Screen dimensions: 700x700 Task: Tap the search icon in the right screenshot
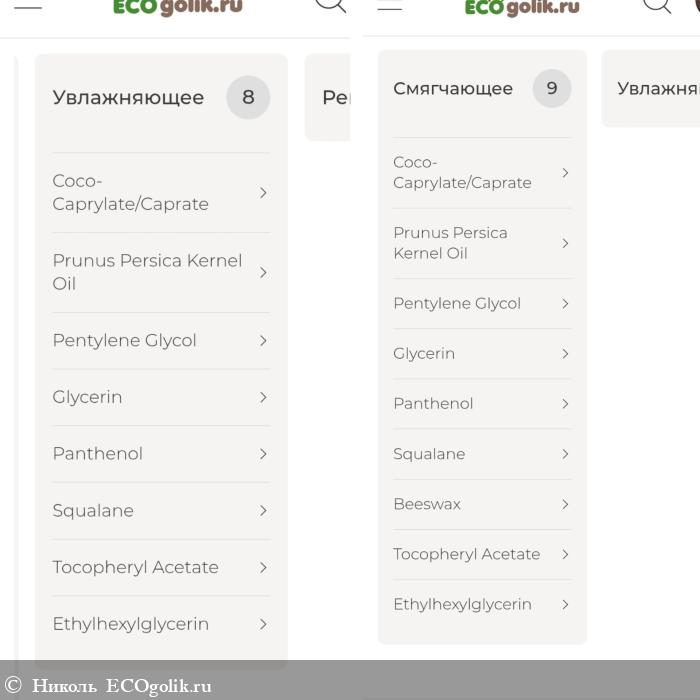[x=656, y=4]
